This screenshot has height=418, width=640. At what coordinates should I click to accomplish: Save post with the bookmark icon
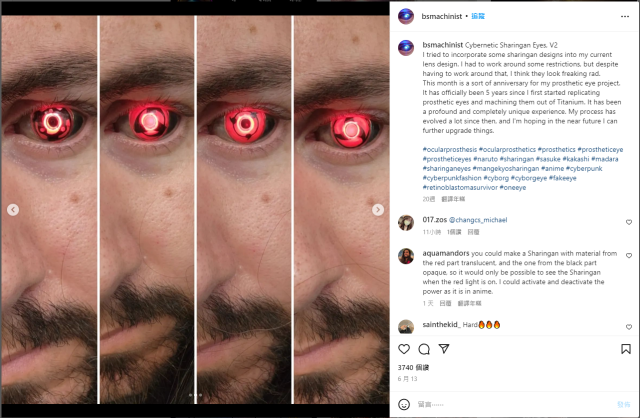pos(626,350)
